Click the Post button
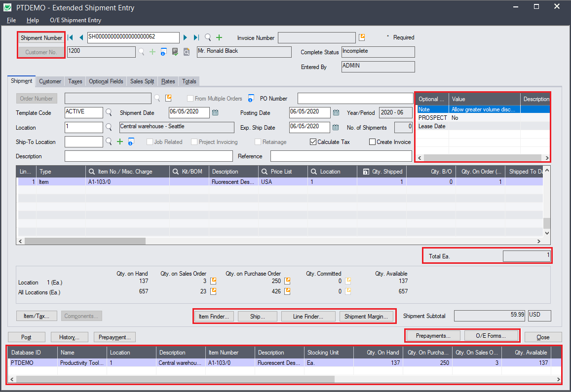 (26, 337)
